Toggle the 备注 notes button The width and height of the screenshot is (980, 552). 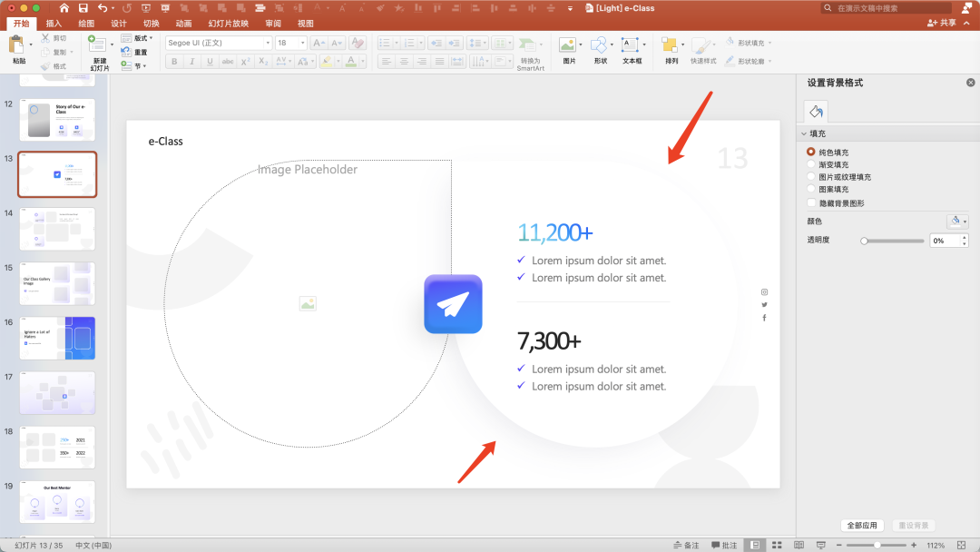[686, 545]
